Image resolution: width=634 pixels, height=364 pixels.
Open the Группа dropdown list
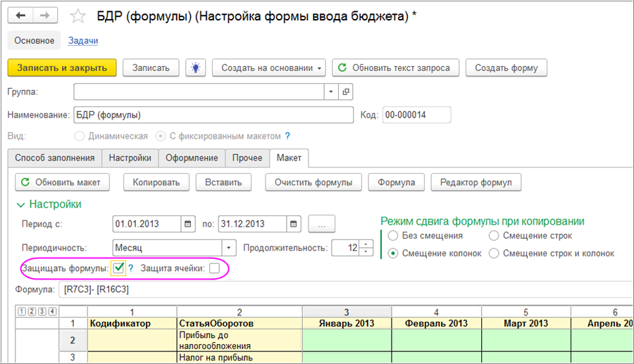coord(332,92)
